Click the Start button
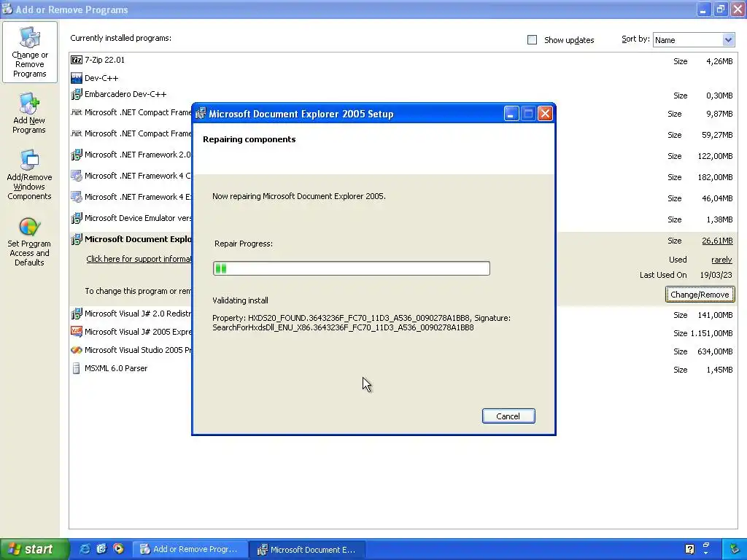The image size is (747, 560). pos(34,549)
